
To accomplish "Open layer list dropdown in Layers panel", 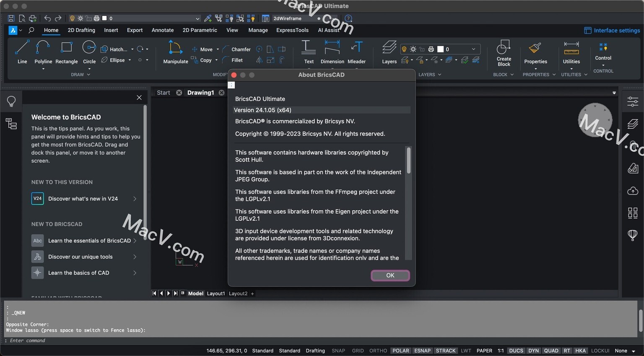I will (x=474, y=49).
